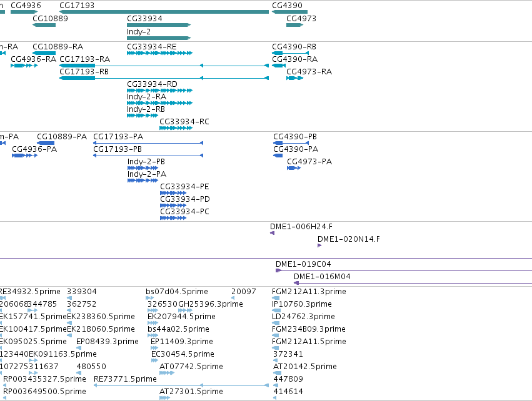The image size is (532, 401).
Task: Open EST GH25396.3prime
Action: pyautogui.click(x=211, y=304)
